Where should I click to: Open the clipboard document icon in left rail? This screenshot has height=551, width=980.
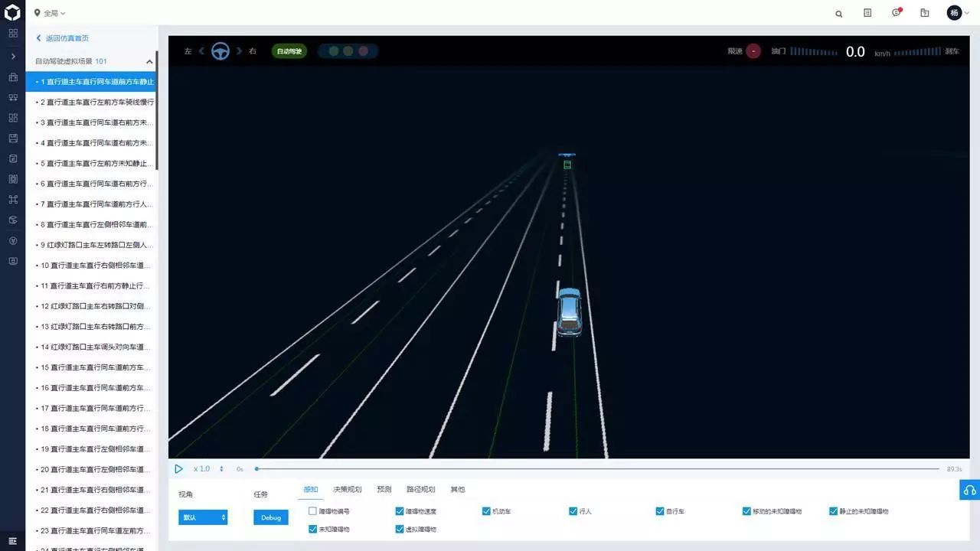click(13, 158)
